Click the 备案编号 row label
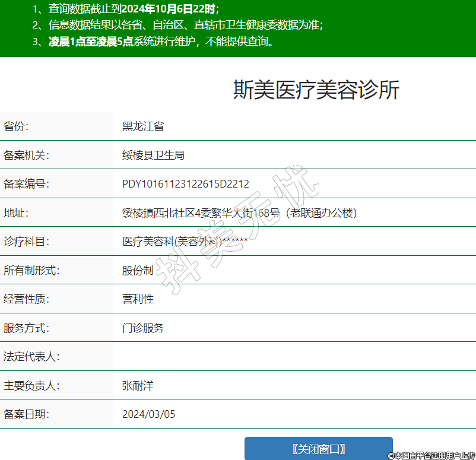 pos(26,184)
